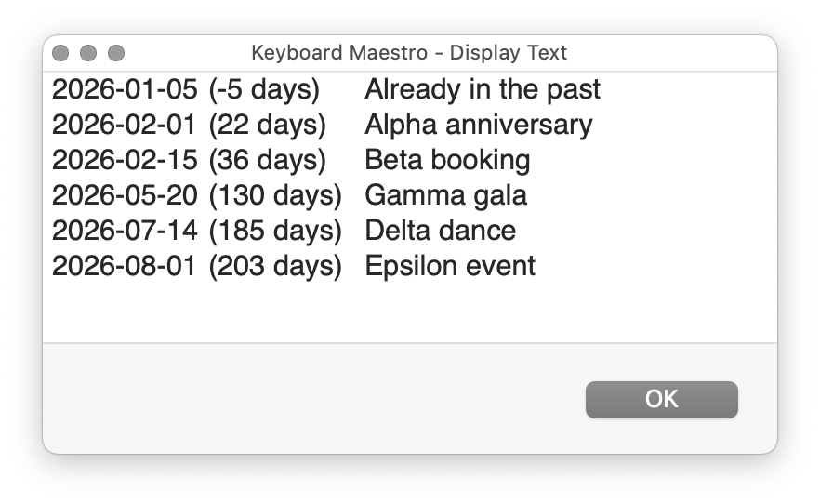Image resolution: width=820 pixels, height=504 pixels.
Task: Click the (130 days) countdown text
Action: [275, 196]
